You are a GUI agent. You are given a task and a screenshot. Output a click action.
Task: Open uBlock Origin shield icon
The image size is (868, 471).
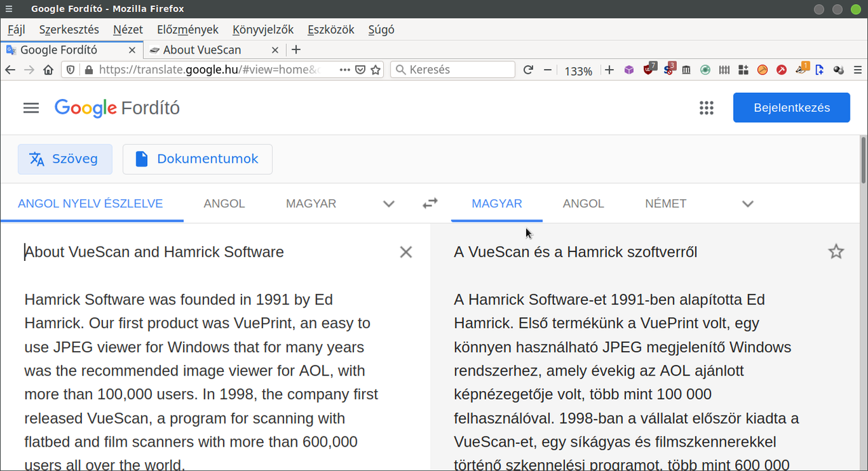[x=649, y=69]
